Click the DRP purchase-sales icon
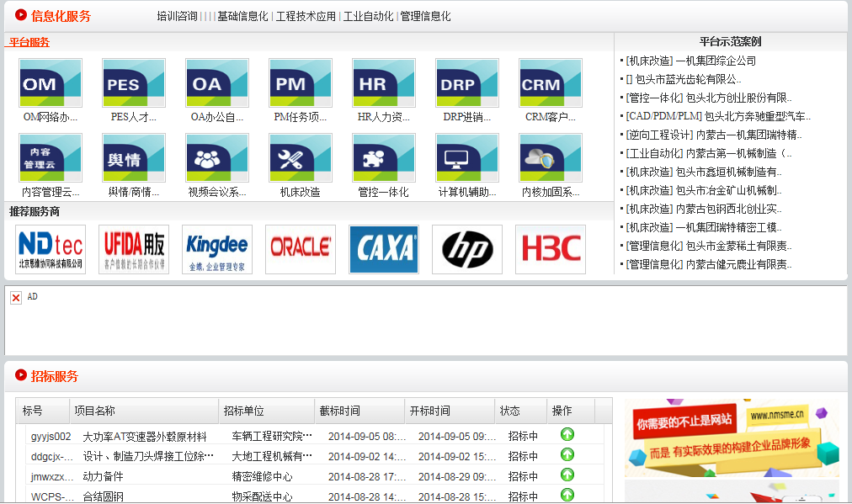This screenshot has width=852, height=504. tap(467, 83)
